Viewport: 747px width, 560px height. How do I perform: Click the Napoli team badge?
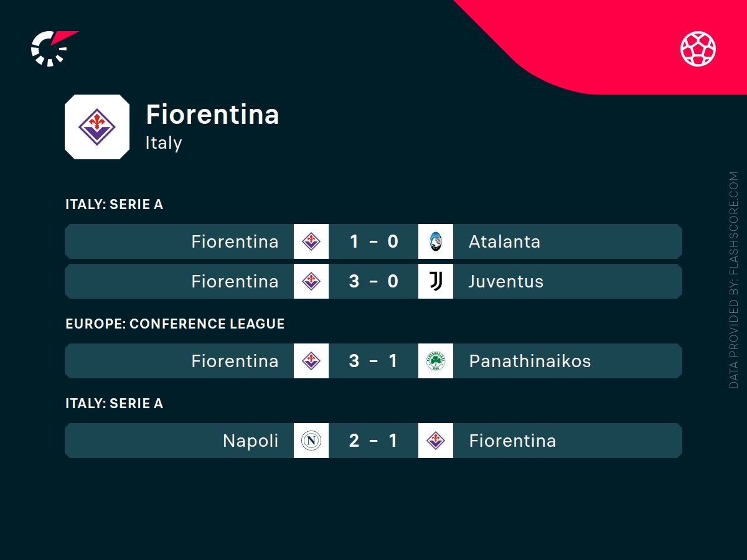pyautogui.click(x=311, y=441)
